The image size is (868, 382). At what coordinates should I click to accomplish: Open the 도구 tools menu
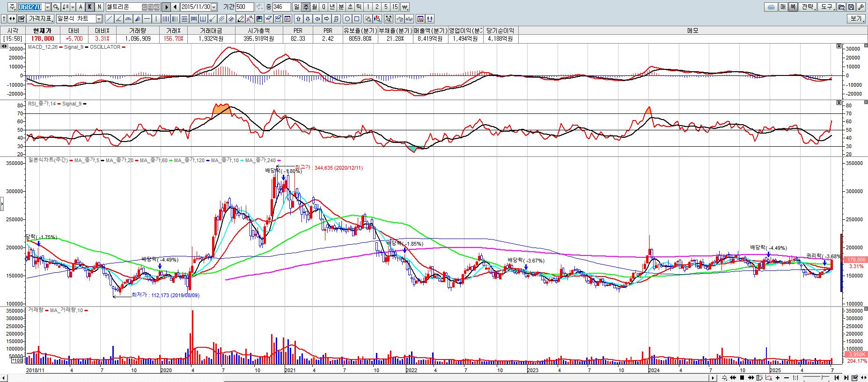click(x=827, y=7)
